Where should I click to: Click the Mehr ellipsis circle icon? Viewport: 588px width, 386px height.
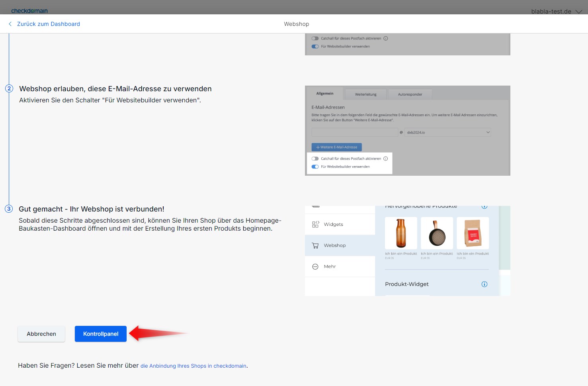pyautogui.click(x=315, y=267)
